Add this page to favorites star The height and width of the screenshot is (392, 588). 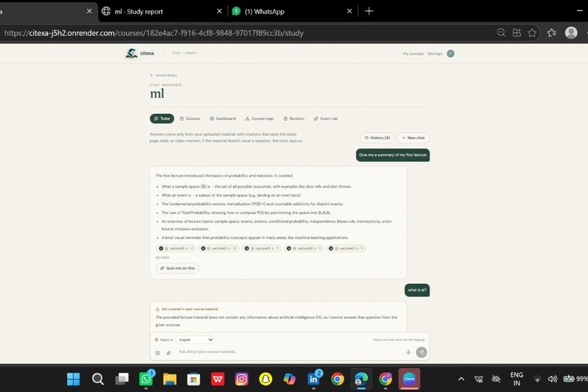click(x=532, y=33)
